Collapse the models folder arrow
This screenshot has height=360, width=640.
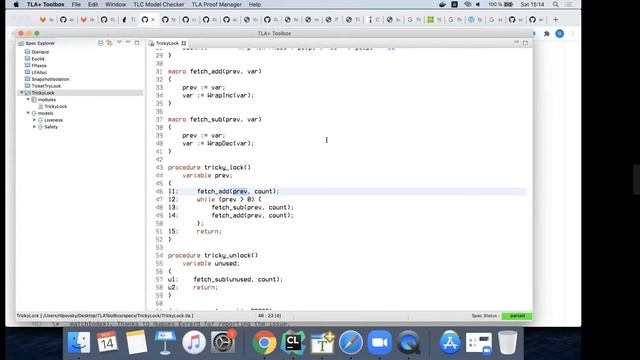[x=28, y=113]
